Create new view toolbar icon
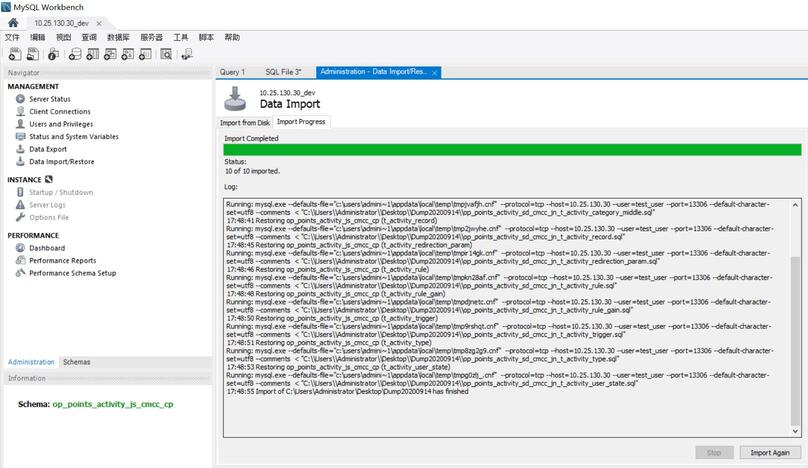Screen dimensions: 808x468 coord(110,54)
